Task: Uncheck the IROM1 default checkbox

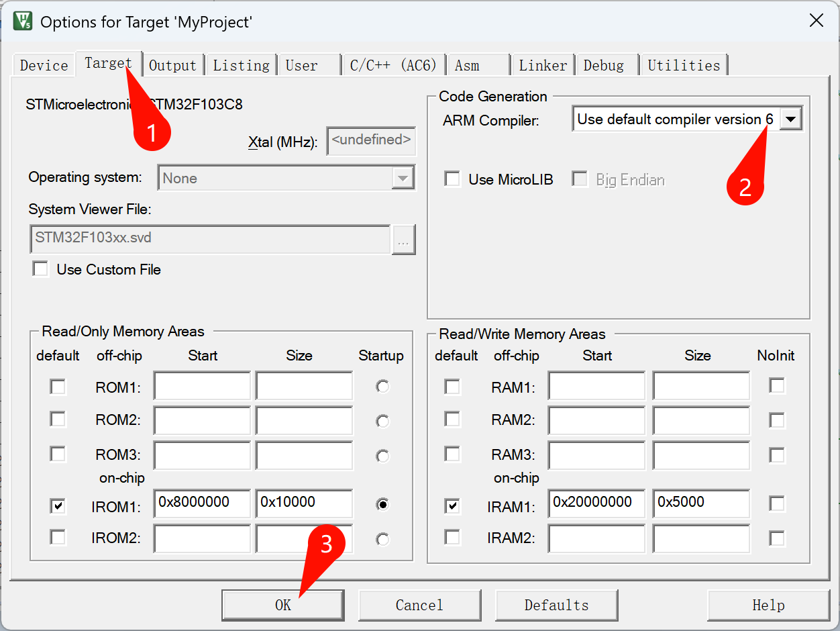Action: 58,505
